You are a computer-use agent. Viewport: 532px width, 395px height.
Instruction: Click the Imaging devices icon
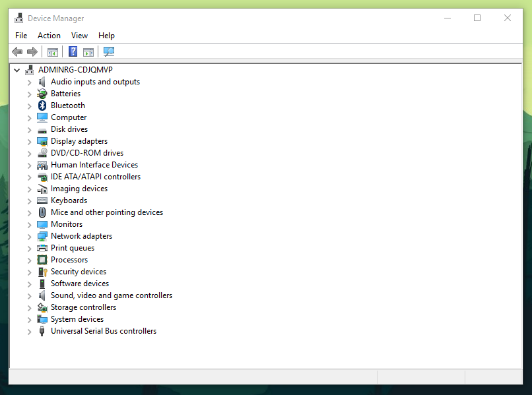42,189
